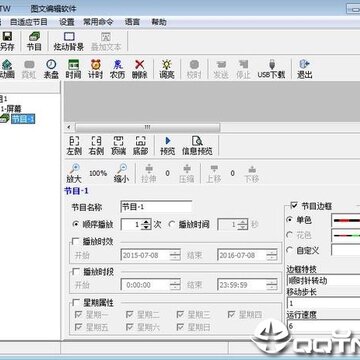
Task: Open the 运行速度 combo box
Action: click(x=323, y=326)
